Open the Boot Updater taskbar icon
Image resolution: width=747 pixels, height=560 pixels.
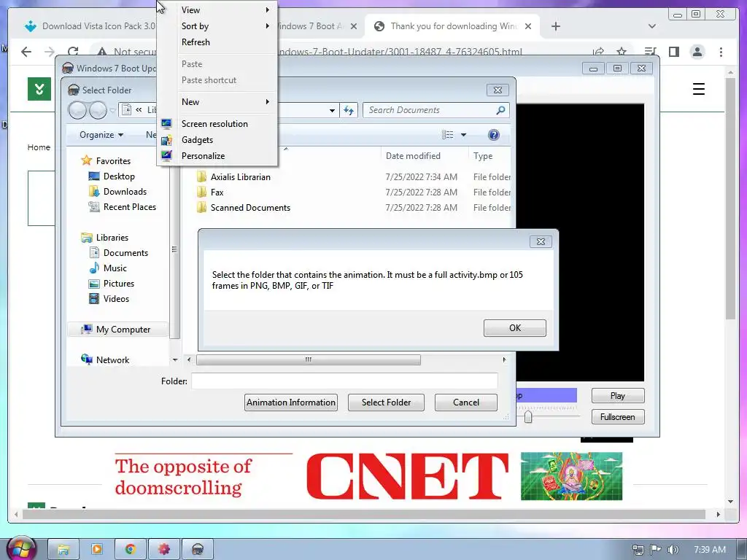(x=197, y=550)
